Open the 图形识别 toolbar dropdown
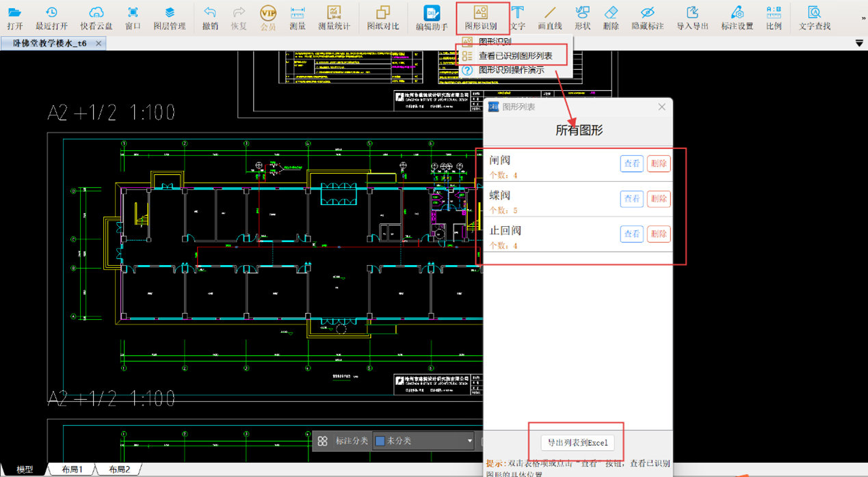 pos(481,18)
